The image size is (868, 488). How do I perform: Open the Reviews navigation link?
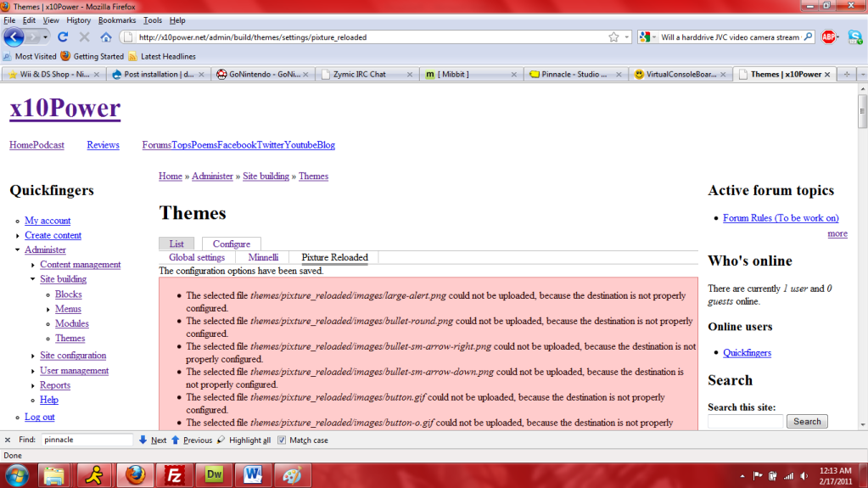tap(103, 145)
